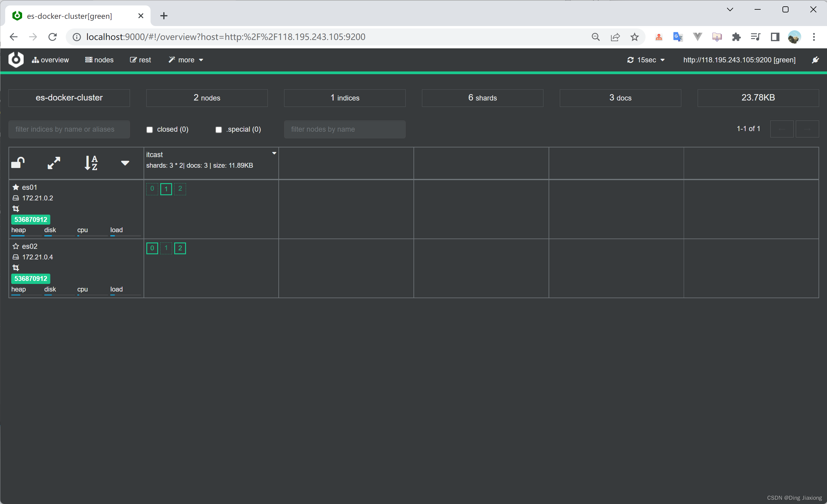This screenshot has width=827, height=504.
Task: Enable the closed (0) checkbox
Action: pyautogui.click(x=150, y=130)
